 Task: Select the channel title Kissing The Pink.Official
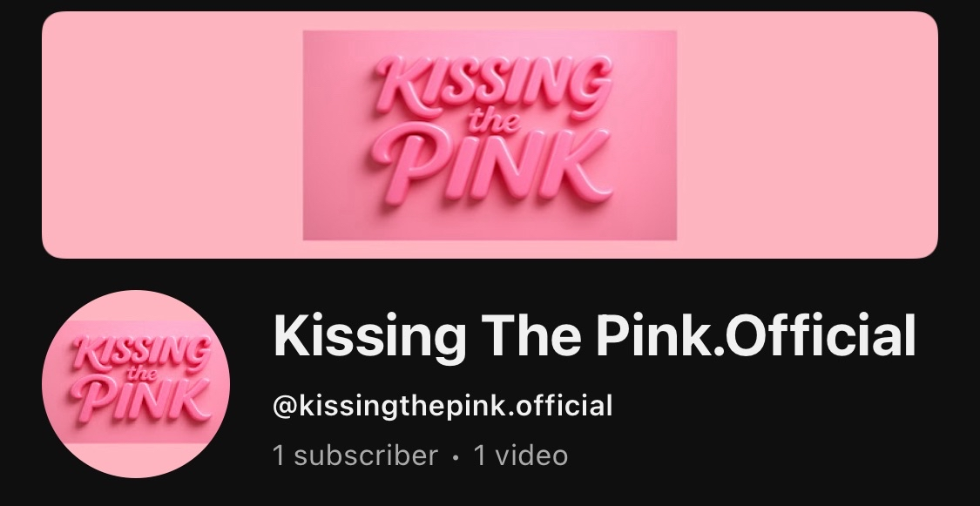tap(594, 336)
